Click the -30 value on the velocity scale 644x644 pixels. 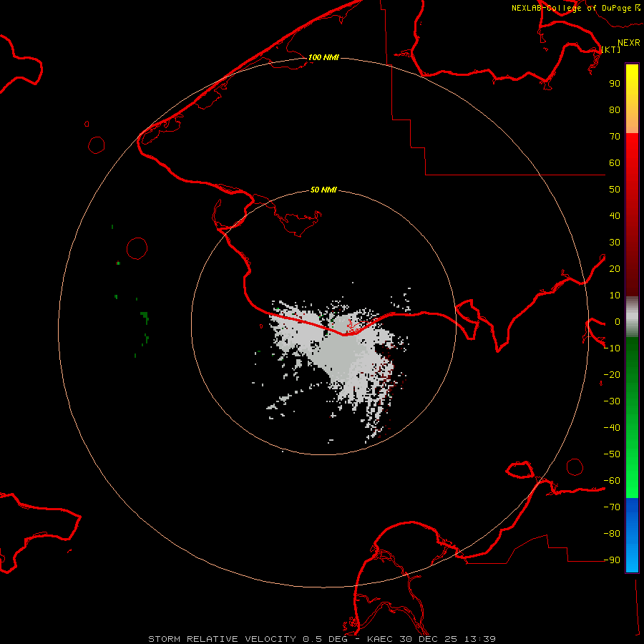tap(612, 401)
